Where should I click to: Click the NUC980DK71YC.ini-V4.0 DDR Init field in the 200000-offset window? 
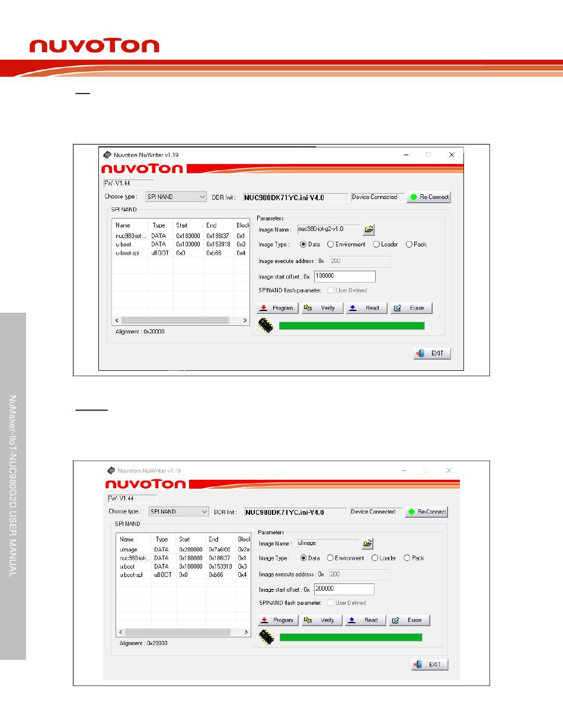296,512
